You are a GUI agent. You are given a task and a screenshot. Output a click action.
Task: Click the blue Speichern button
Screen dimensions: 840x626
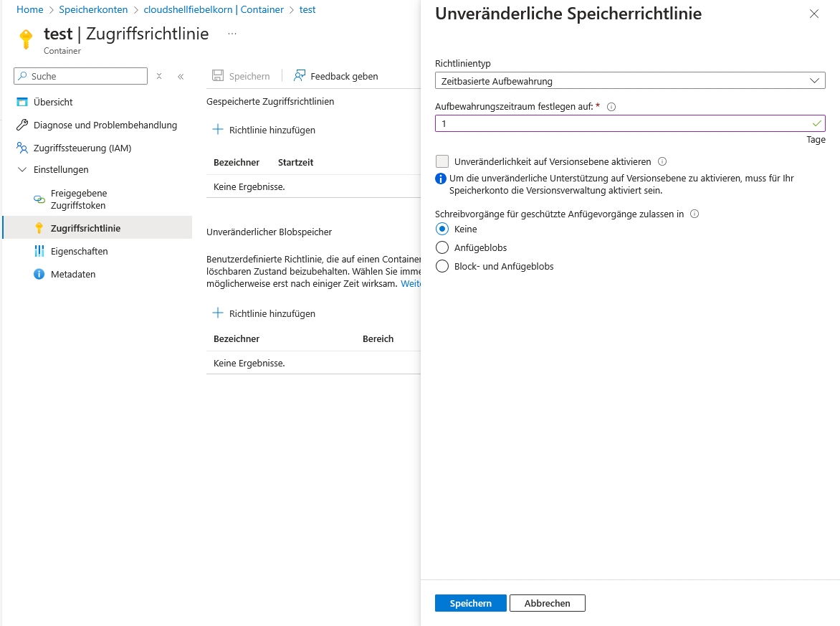pyautogui.click(x=470, y=603)
